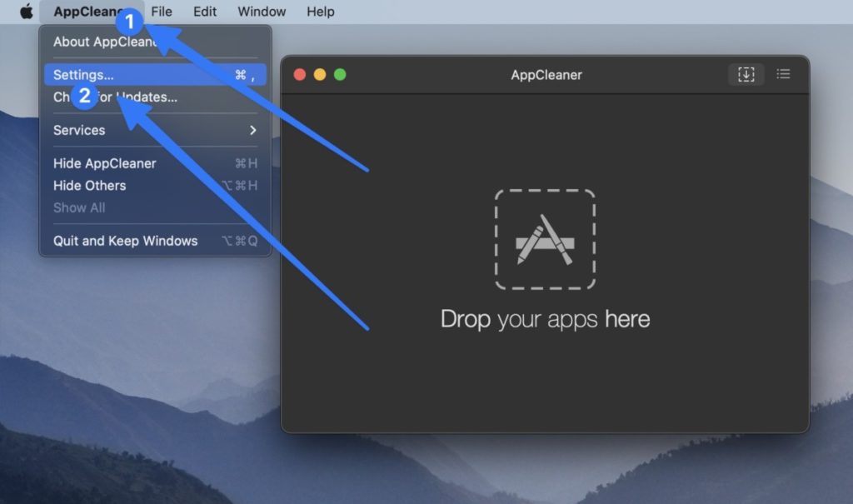Click the dashed app drop zone icon
The image size is (853, 504).
click(545, 239)
